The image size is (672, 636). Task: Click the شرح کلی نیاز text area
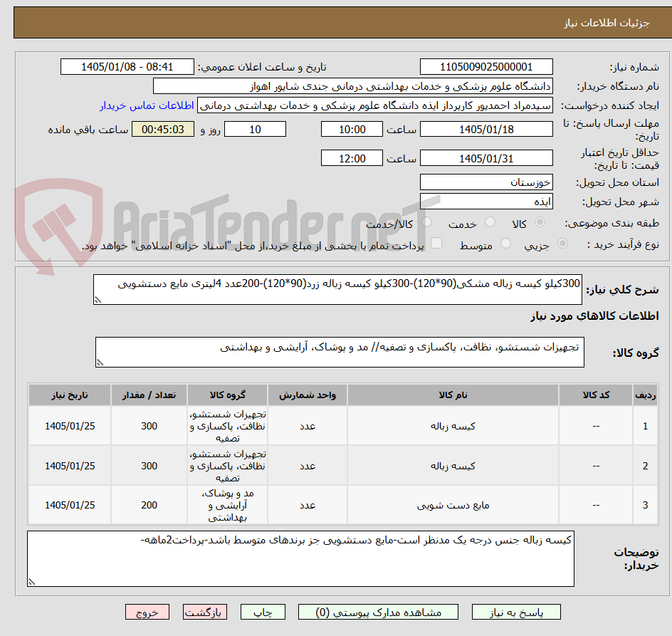coord(337,290)
